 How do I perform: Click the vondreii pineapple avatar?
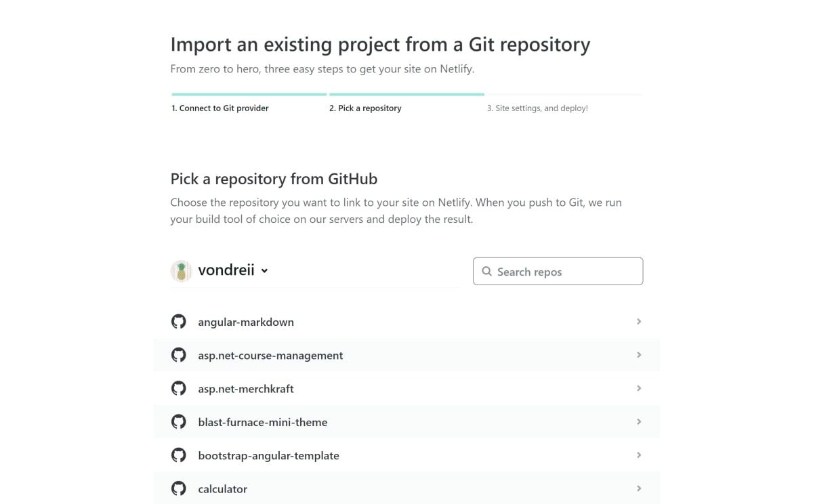182,270
